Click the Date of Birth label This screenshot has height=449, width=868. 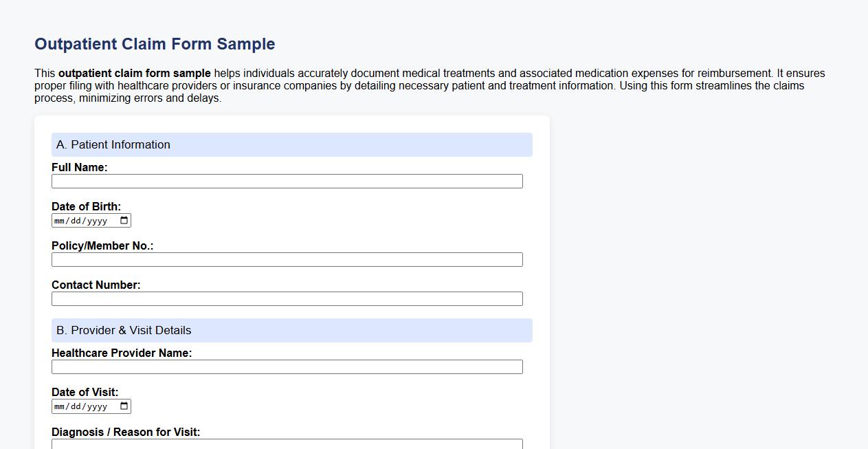87,206
